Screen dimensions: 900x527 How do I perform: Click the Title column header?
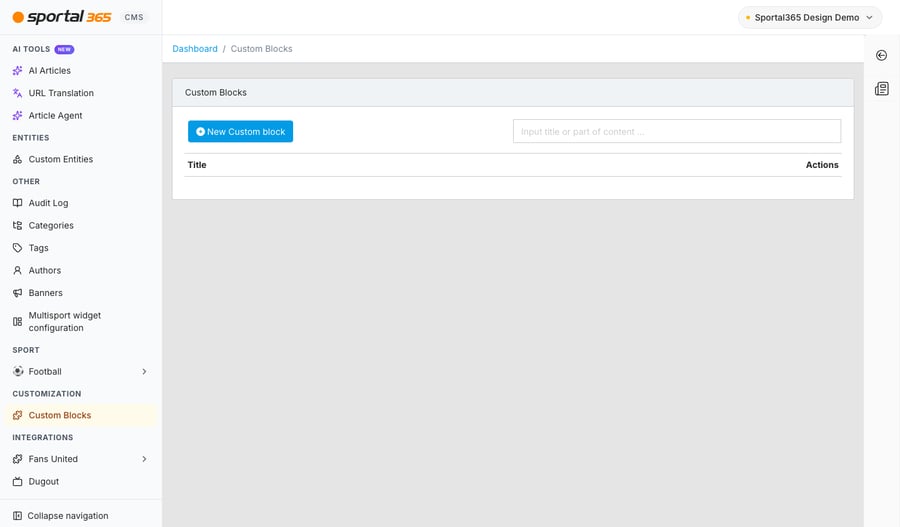[197, 165]
